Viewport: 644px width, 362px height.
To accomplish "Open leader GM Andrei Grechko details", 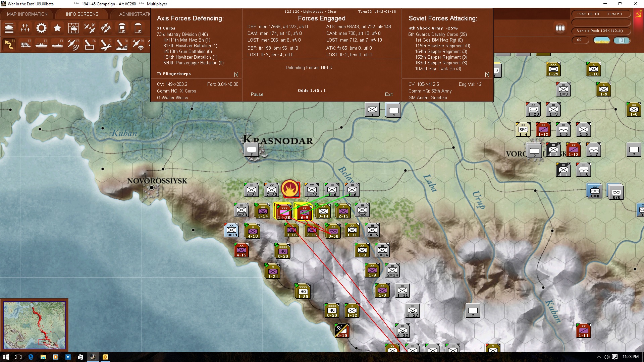I will [428, 98].
